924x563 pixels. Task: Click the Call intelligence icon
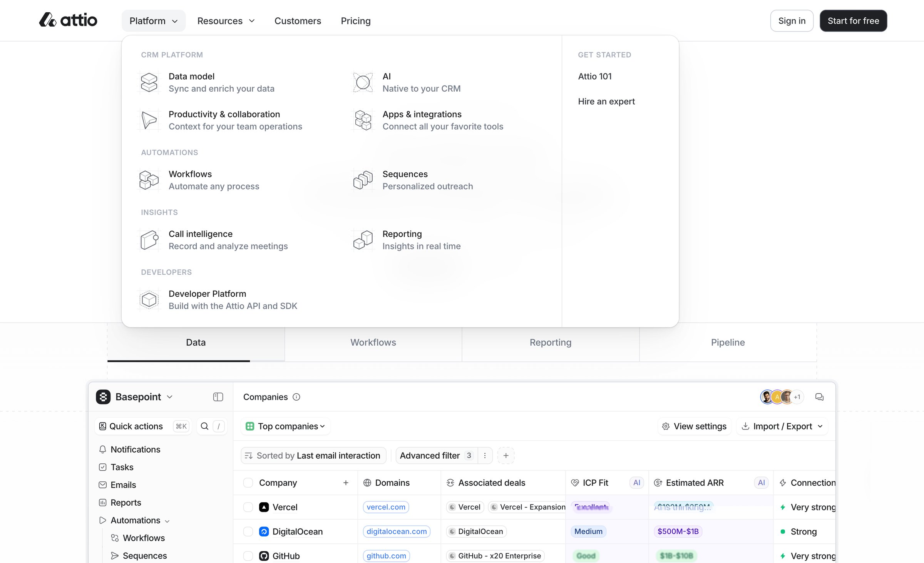tap(149, 240)
